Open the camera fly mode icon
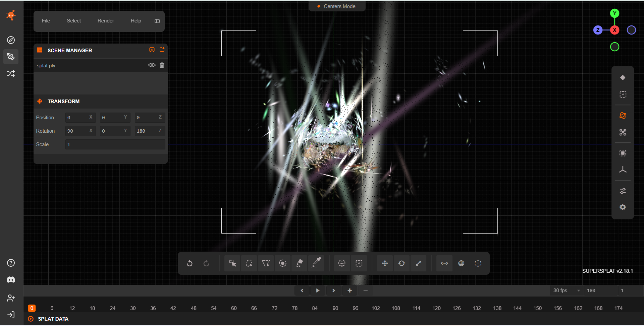The width and height of the screenshot is (644, 326). [x=623, y=132]
